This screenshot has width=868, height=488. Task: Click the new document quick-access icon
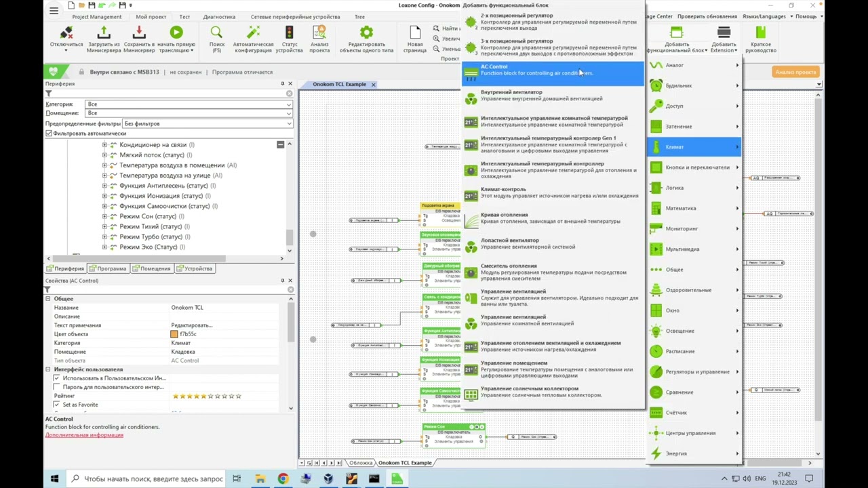(72, 5)
